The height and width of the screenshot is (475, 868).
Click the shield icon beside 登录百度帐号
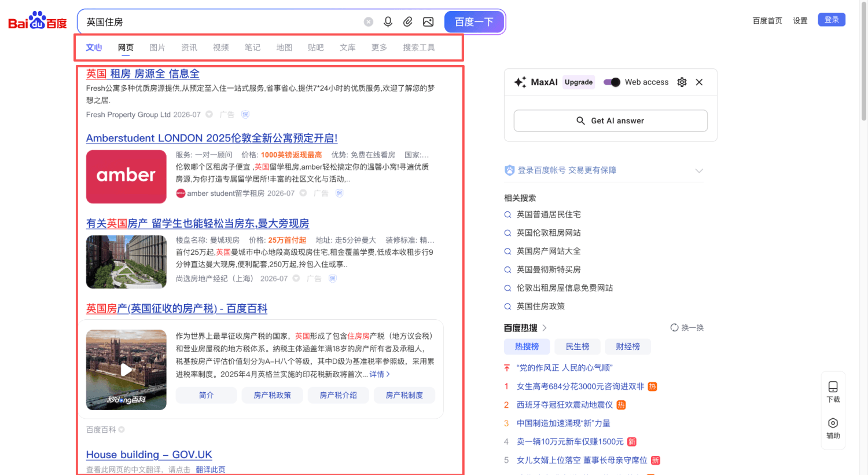tap(509, 170)
